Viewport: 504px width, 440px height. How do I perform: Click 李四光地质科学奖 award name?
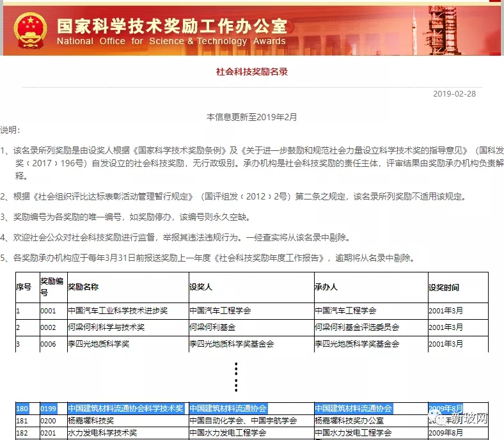click(x=98, y=344)
